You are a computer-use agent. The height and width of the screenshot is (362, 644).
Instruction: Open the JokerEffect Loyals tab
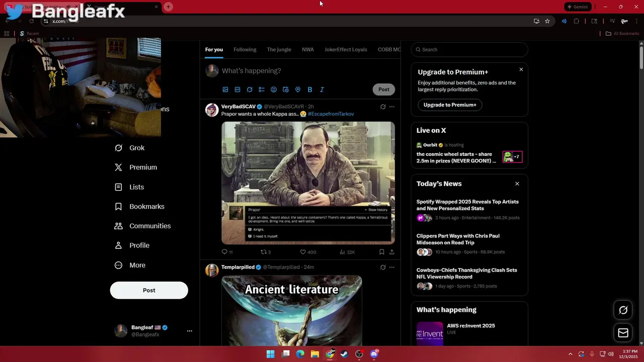click(x=346, y=49)
